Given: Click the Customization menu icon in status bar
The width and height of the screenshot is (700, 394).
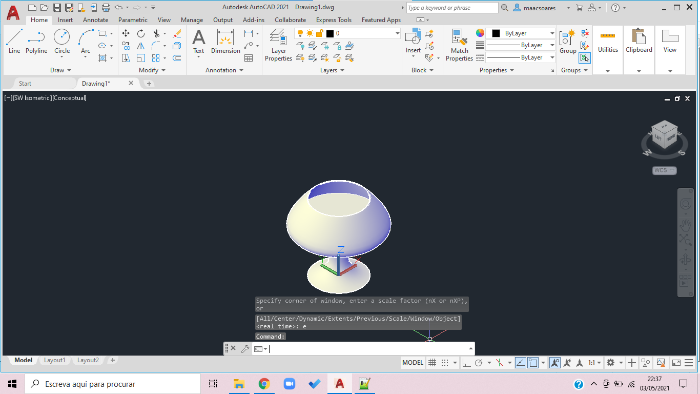Looking at the screenshot, I should (x=689, y=363).
